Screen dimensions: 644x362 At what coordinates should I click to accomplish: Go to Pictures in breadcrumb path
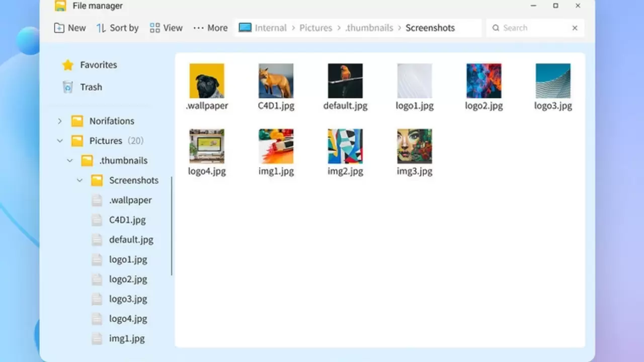[x=315, y=28]
